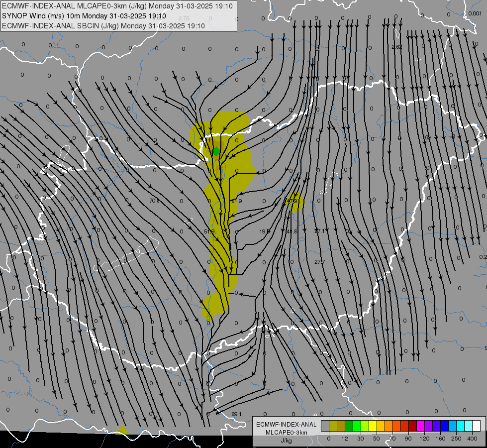Click the ECMWF-INDEX-ANAL SBCIN title line
Image resolution: width=487 pixels, height=448 pixels.
[103, 26]
